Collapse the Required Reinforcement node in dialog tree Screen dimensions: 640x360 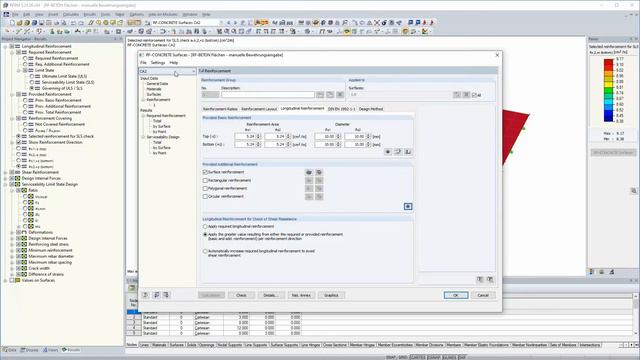click(143, 116)
